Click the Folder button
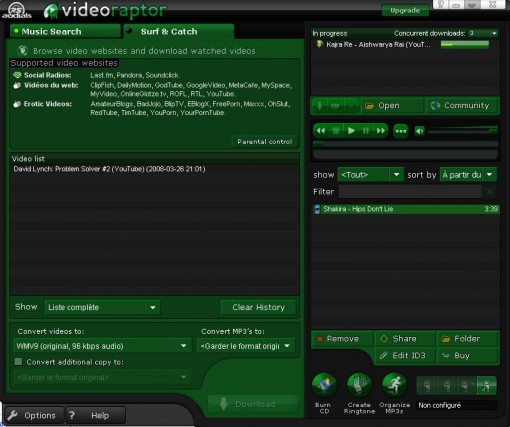510x427 pixels. [x=468, y=339]
